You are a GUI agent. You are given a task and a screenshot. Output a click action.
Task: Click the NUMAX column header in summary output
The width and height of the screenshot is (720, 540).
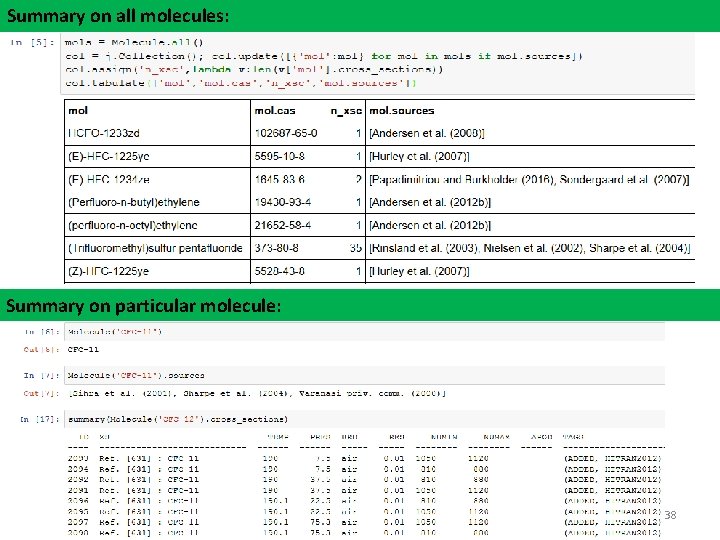(496, 437)
